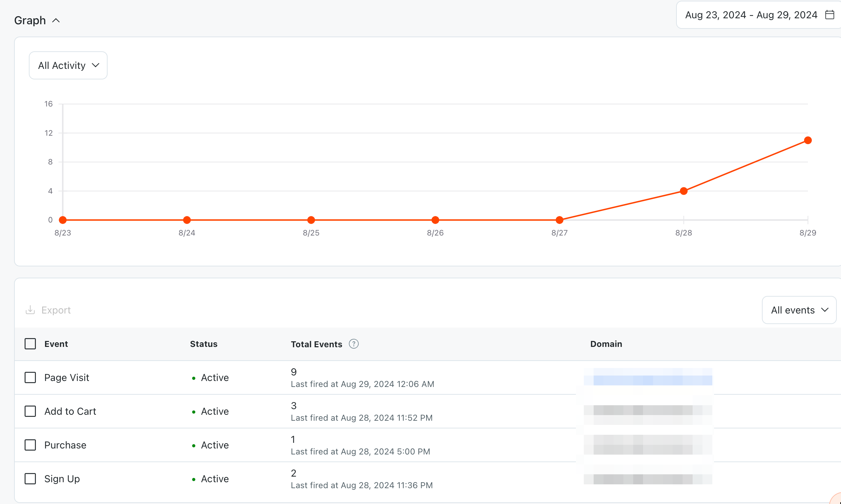This screenshot has height=504, width=841.
Task: Click the calendar icon in date range
Action: [x=829, y=15]
